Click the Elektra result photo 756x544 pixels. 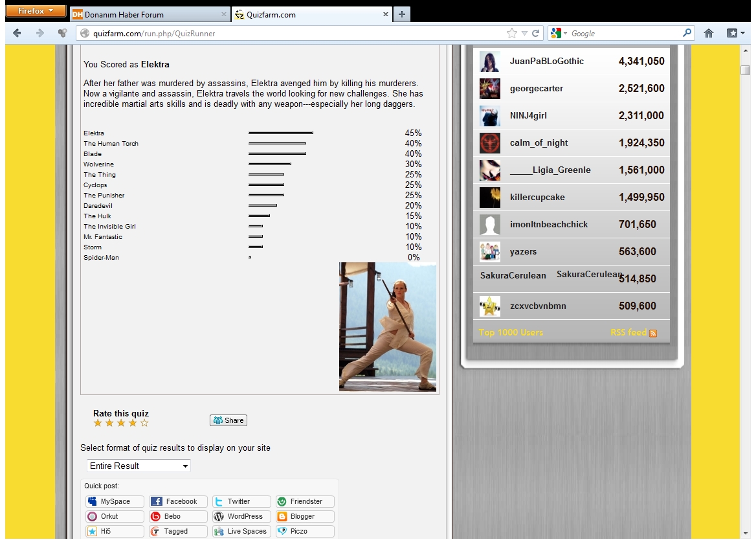coord(388,326)
